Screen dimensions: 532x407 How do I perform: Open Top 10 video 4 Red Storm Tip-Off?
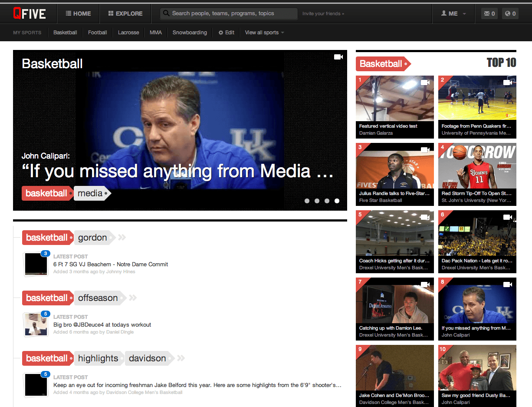pos(477,174)
